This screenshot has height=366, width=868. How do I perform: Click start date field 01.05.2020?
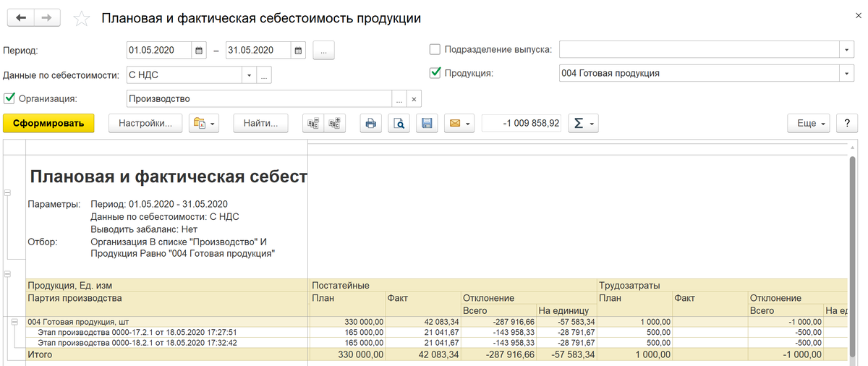point(159,51)
